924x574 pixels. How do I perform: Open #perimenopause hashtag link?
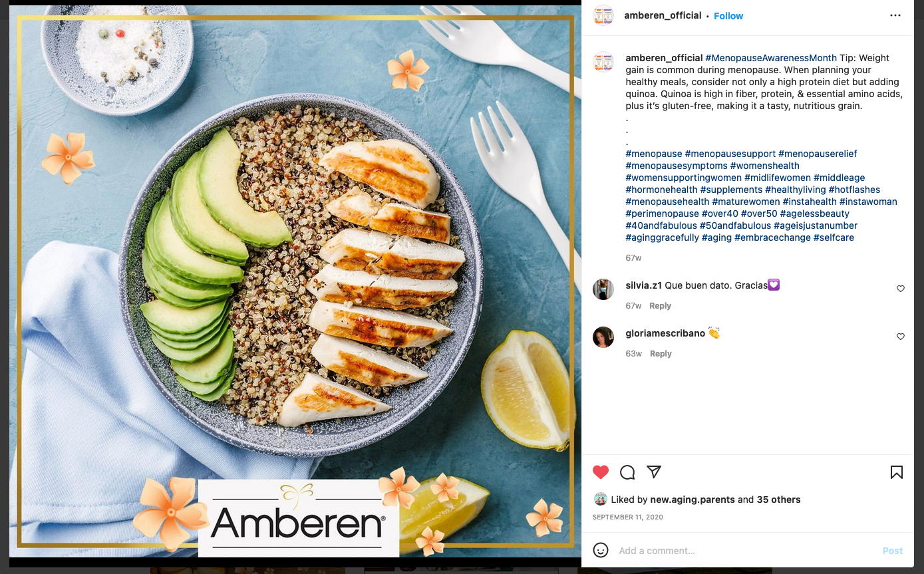click(x=662, y=214)
